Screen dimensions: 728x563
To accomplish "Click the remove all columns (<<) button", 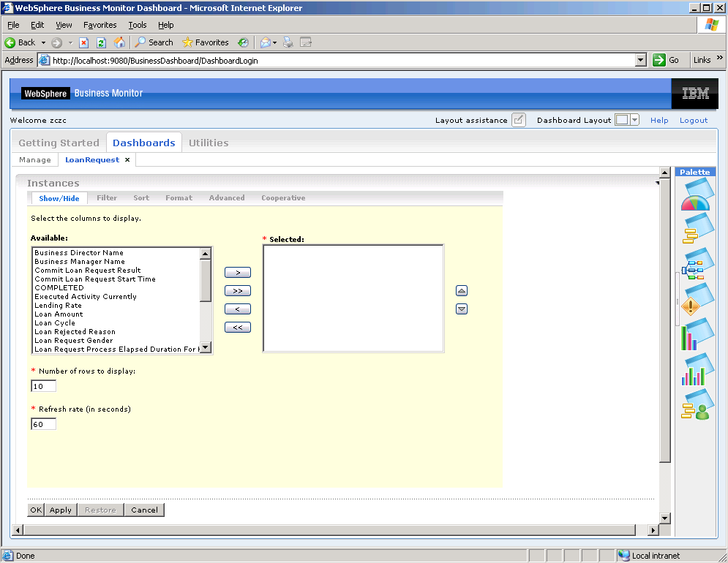I will point(238,328).
